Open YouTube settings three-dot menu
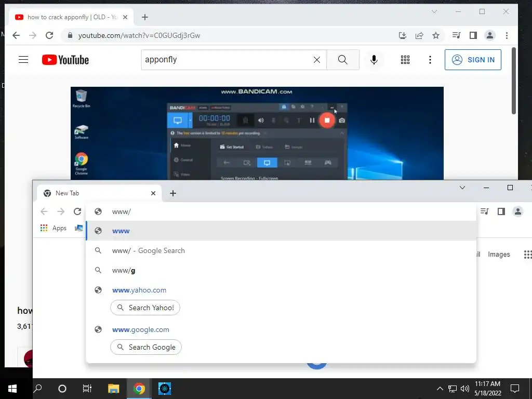The height and width of the screenshot is (399, 532). (430, 60)
